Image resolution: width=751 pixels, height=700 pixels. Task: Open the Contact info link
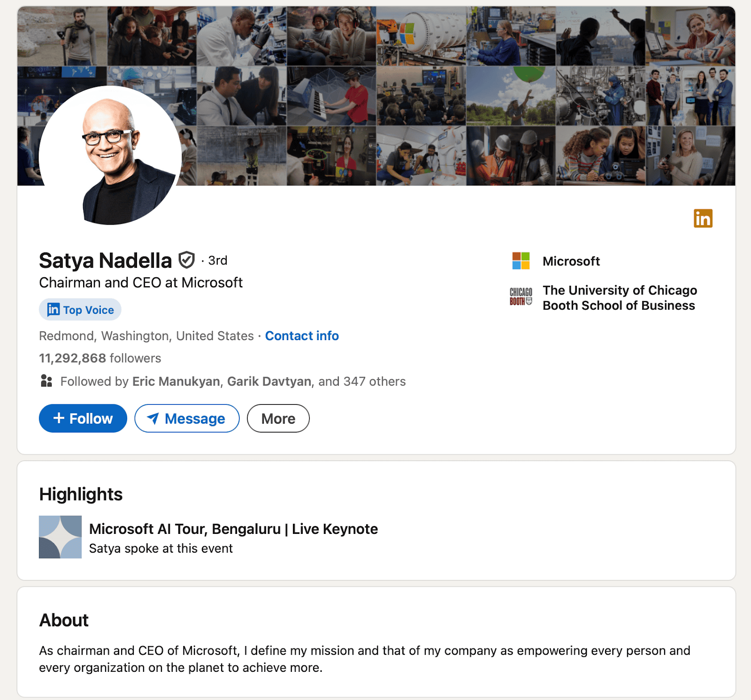click(x=302, y=336)
